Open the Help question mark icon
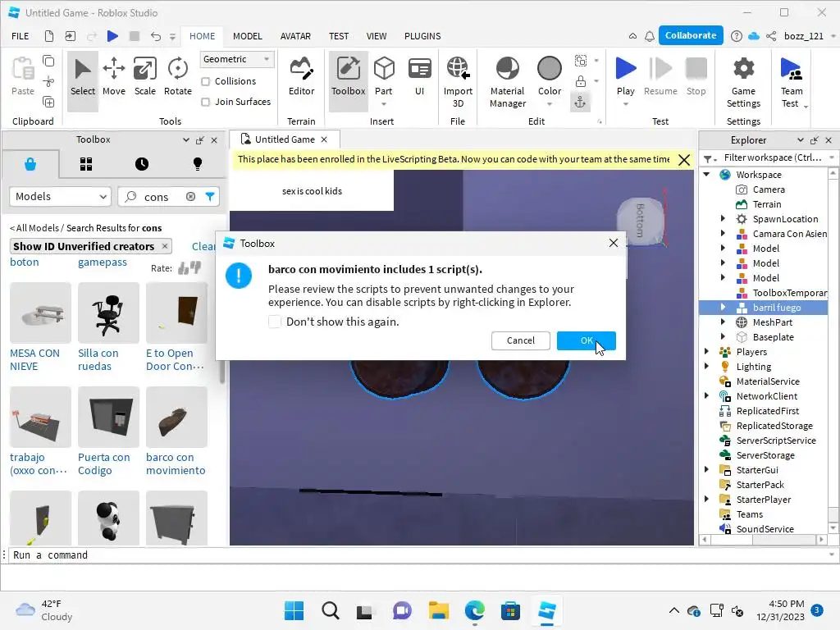This screenshot has height=630, width=840. click(x=737, y=36)
